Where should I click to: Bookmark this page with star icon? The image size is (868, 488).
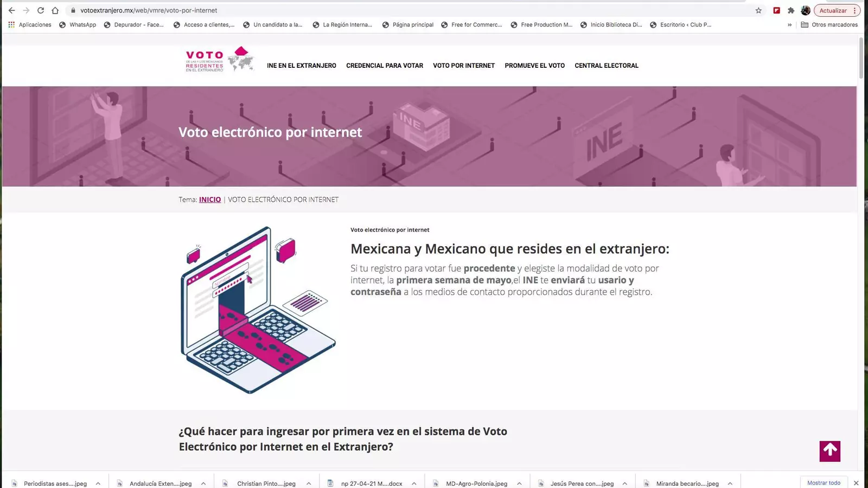758,10
